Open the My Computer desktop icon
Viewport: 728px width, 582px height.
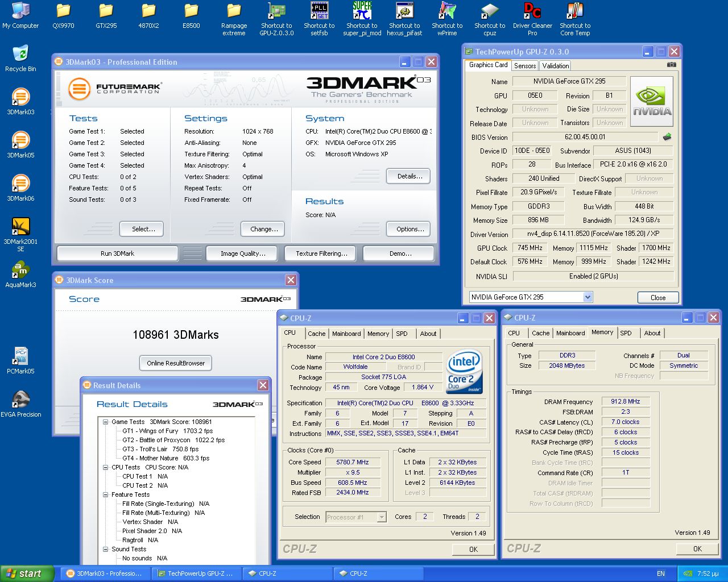click(x=20, y=16)
